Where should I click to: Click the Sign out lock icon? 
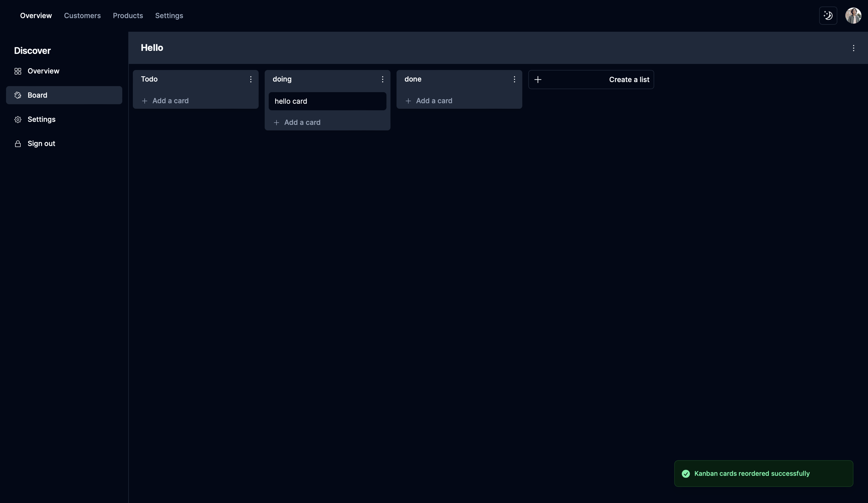click(18, 144)
